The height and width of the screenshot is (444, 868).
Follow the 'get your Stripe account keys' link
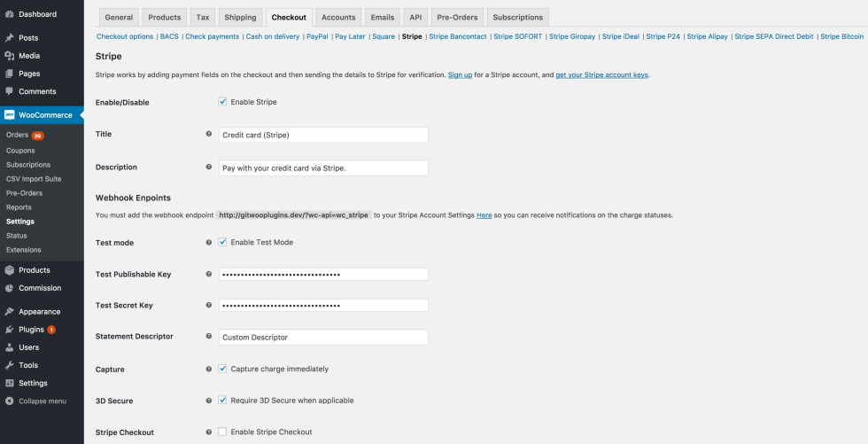[601, 74]
